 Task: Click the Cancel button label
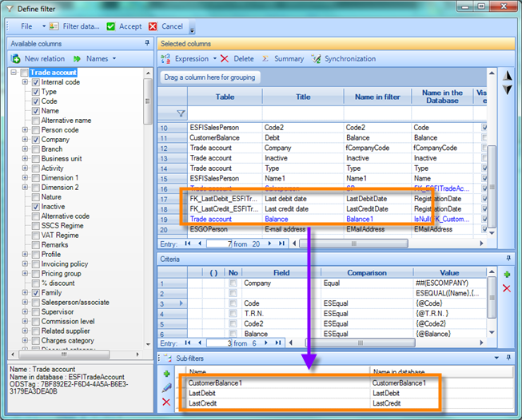tap(172, 26)
